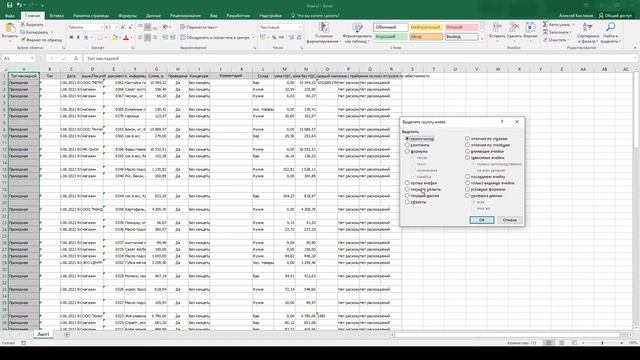The height and width of the screenshot is (360, 640).
Task: Click the Лист1 sheet tab
Action: pyautogui.click(x=43, y=334)
